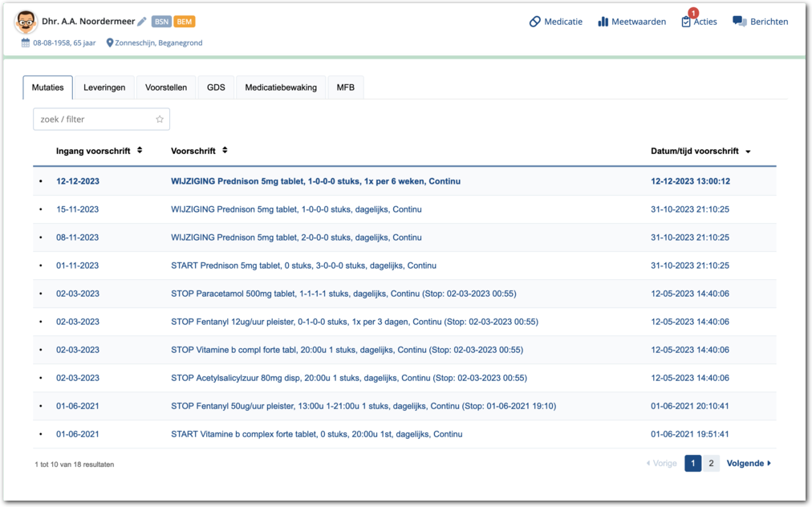The width and height of the screenshot is (812, 507).
Task: Select the GDS tab
Action: pyautogui.click(x=216, y=87)
